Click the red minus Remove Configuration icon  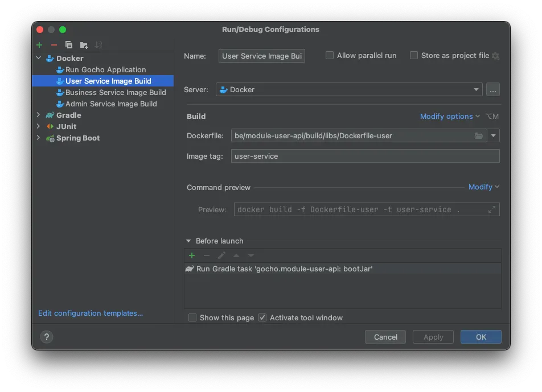54,45
